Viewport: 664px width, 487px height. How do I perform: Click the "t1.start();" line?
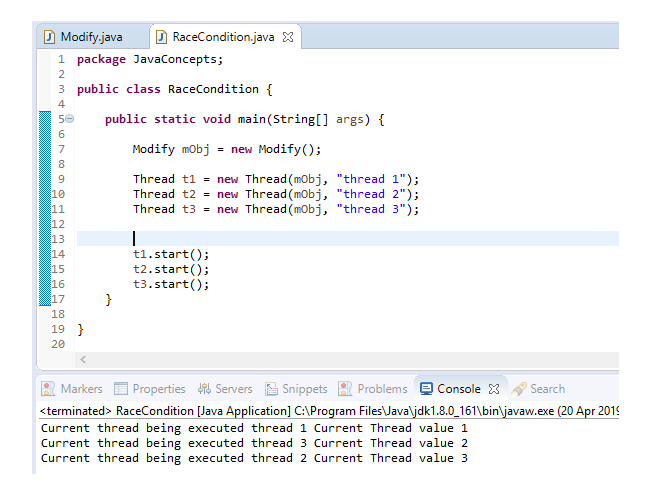point(171,255)
